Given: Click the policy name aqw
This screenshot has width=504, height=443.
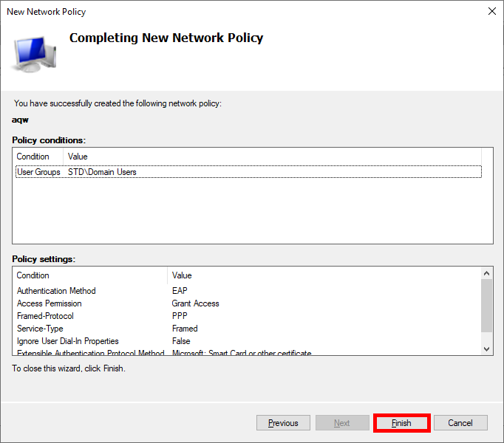Looking at the screenshot, I should coord(20,120).
